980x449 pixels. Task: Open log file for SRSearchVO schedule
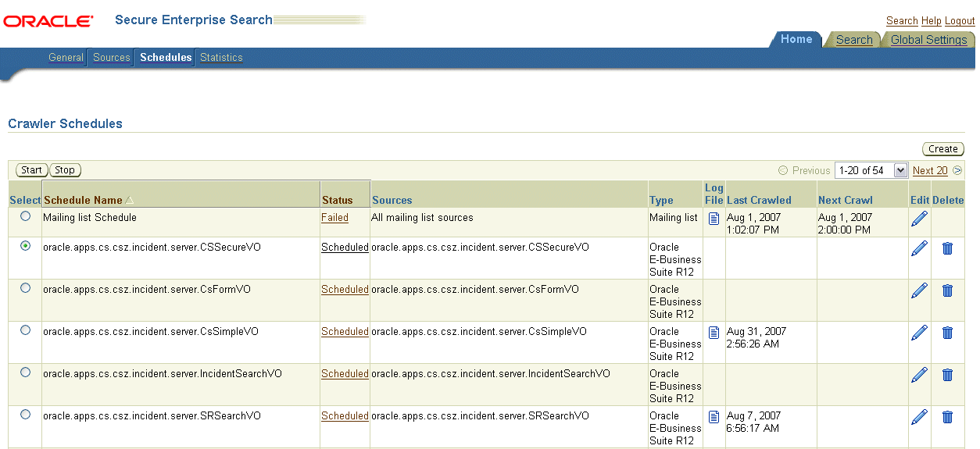pos(714,417)
